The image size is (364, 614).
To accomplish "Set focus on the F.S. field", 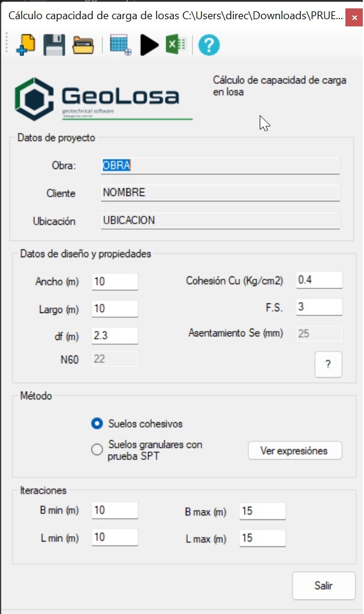I will (x=318, y=307).
